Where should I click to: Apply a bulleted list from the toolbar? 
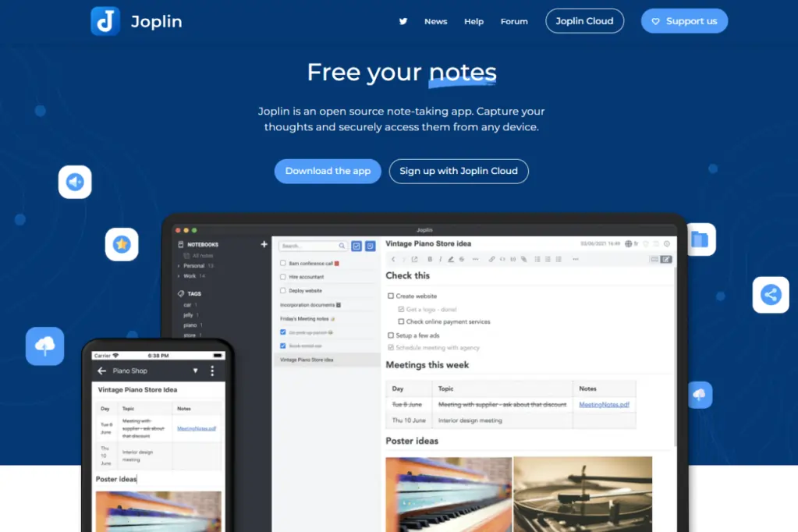click(x=537, y=259)
